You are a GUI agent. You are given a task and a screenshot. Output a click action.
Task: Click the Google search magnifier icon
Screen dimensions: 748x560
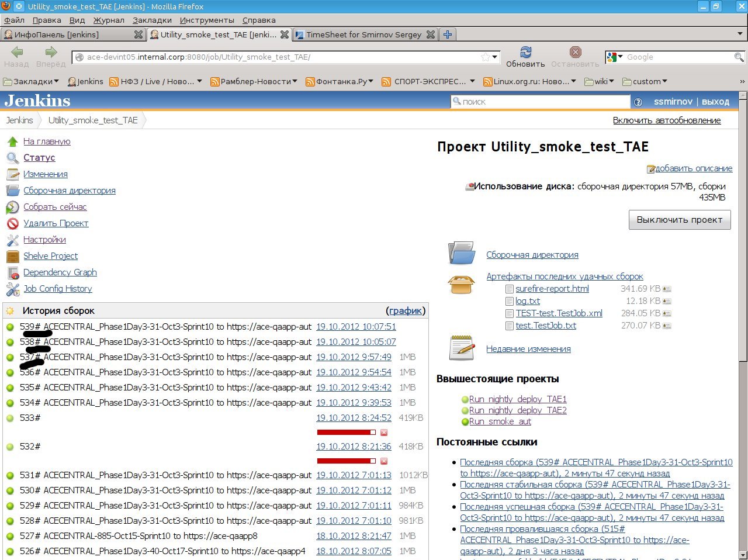tap(739, 57)
